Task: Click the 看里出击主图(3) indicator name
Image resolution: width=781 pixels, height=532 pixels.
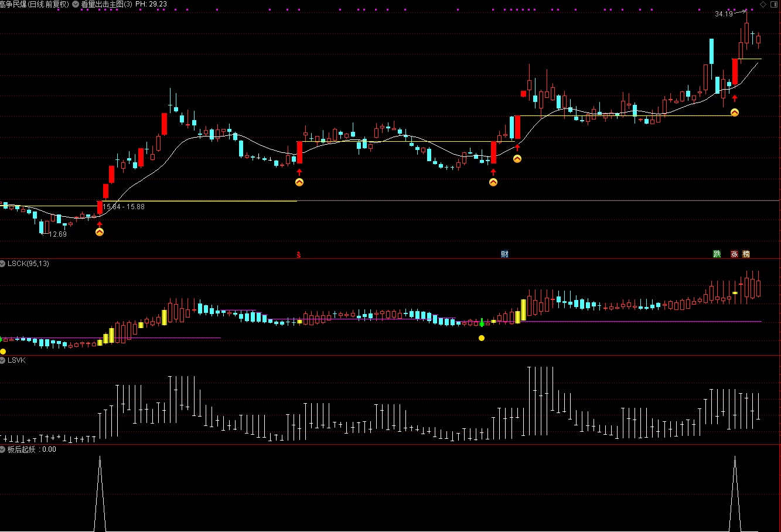Action: (x=107, y=4)
